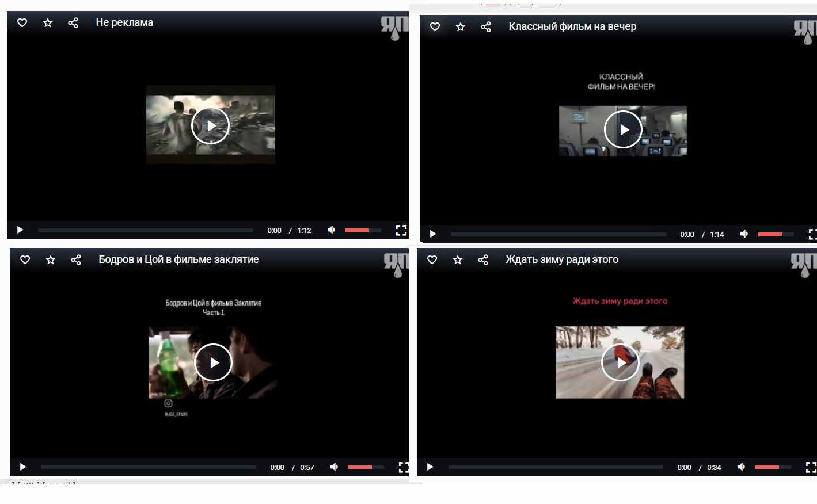Play "Ждать зиму ради этого" from center overlay
Viewport: 817px width, 504px height.
621,362
